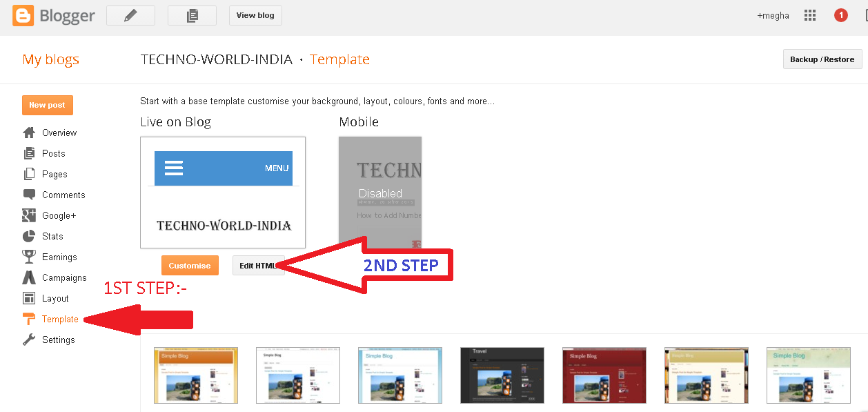Image resolution: width=868 pixels, height=412 pixels.
Task: Click the Overview house icon
Action: (29, 133)
